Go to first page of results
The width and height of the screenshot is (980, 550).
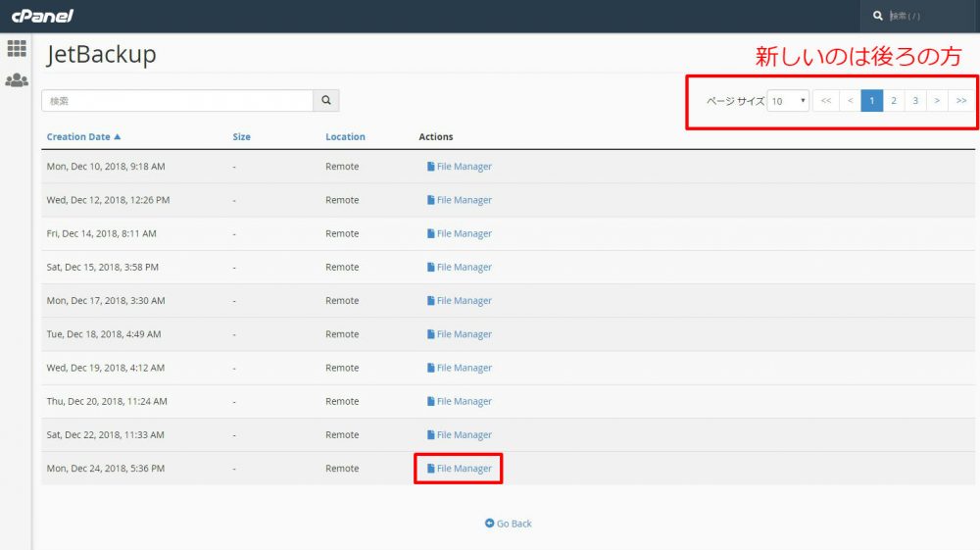click(x=826, y=100)
